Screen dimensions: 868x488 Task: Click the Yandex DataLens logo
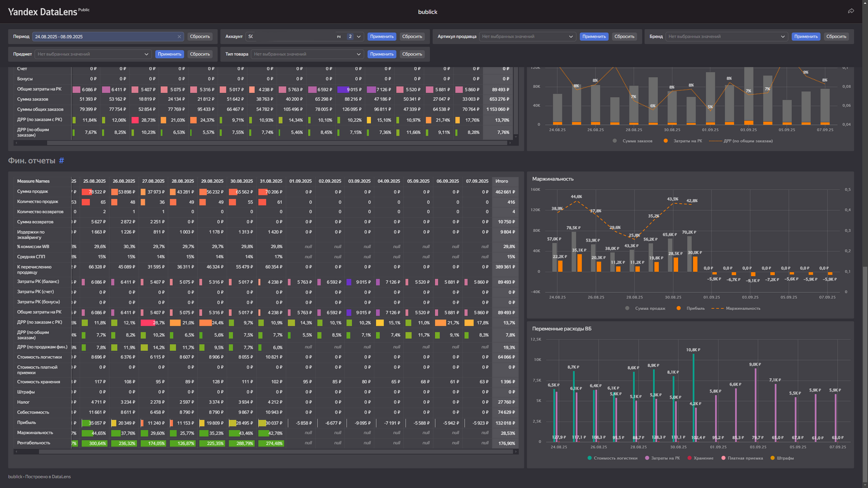[42, 12]
